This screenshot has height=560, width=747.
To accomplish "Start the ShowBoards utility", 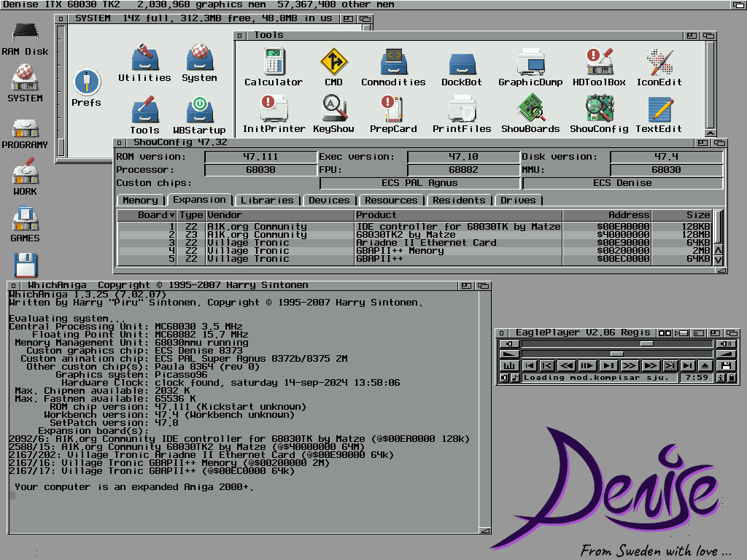I will click(x=530, y=109).
